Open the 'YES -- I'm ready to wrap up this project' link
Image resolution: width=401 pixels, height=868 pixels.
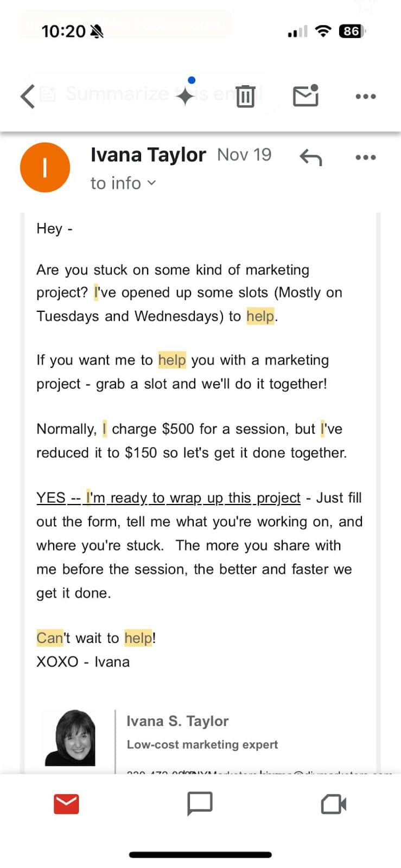point(168,497)
